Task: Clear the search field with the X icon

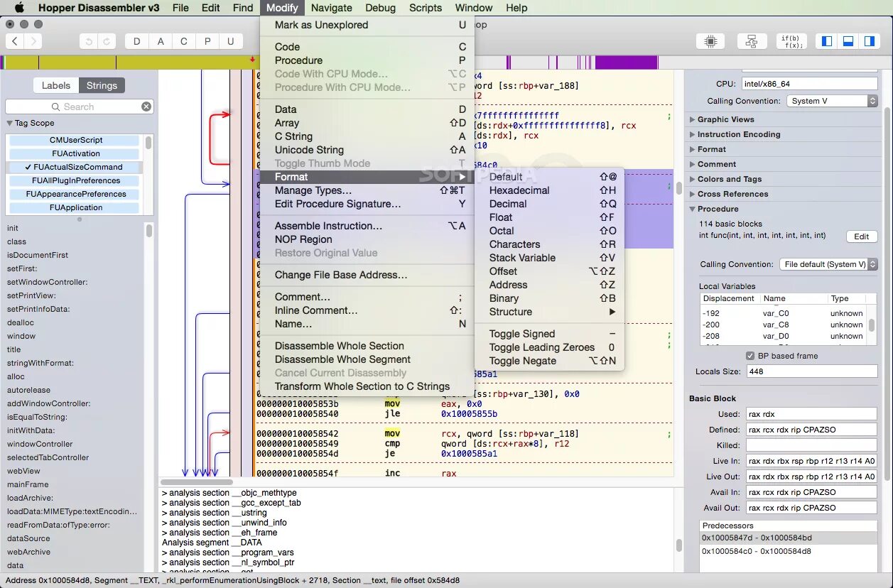Action: click(x=146, y=107)
